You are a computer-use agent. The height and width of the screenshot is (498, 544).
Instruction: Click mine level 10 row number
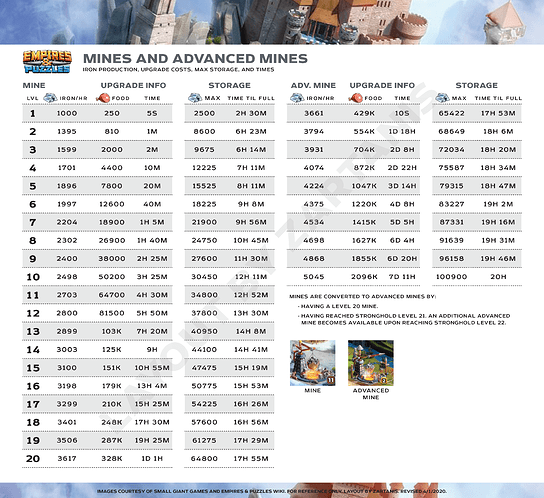click(33, 277)
